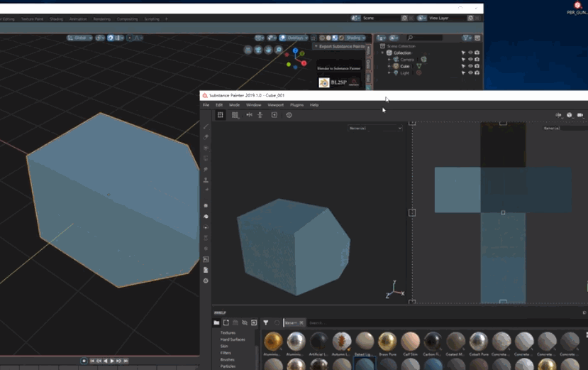Open the Material dropdown in Painter 3D viewport
This screenshot has width=588, height=370.
pos(375,128)
